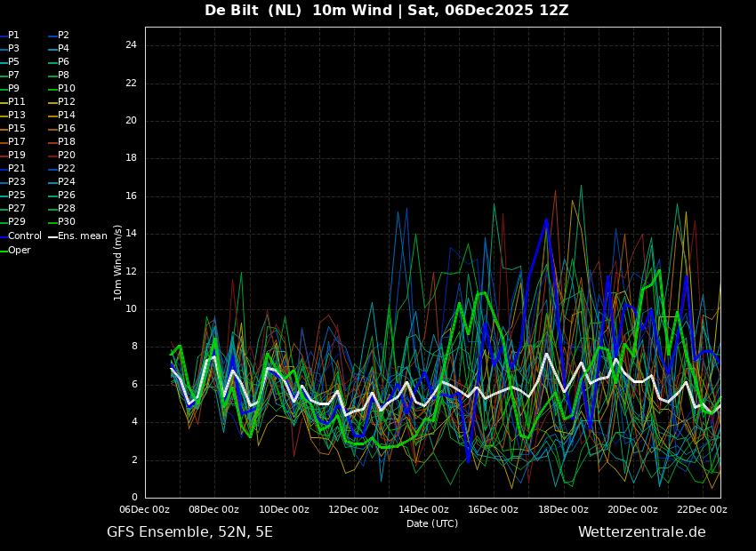Screen dimensions: 756x551
Task: Click the Date (UTC) axis label
Action: pyautogui.click(x=432, y=524)
